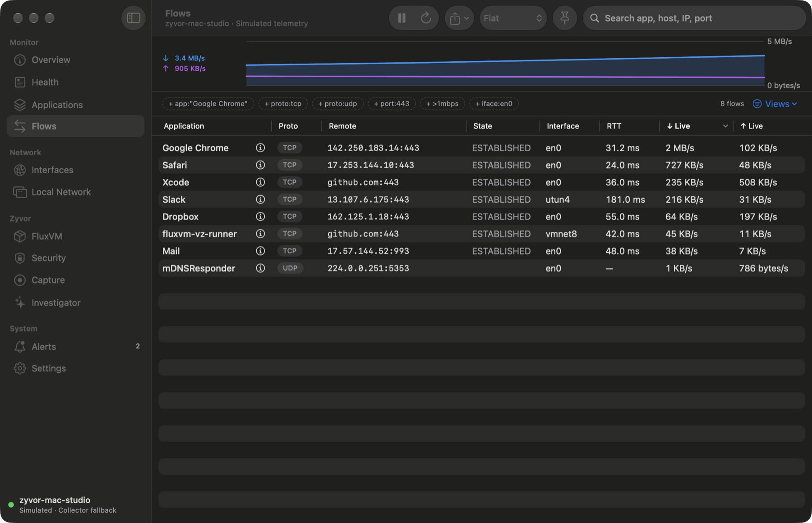Open the share export menu
Image resolution: width=812 pixels, height=523 pixels.
click(x=459, y=18)
